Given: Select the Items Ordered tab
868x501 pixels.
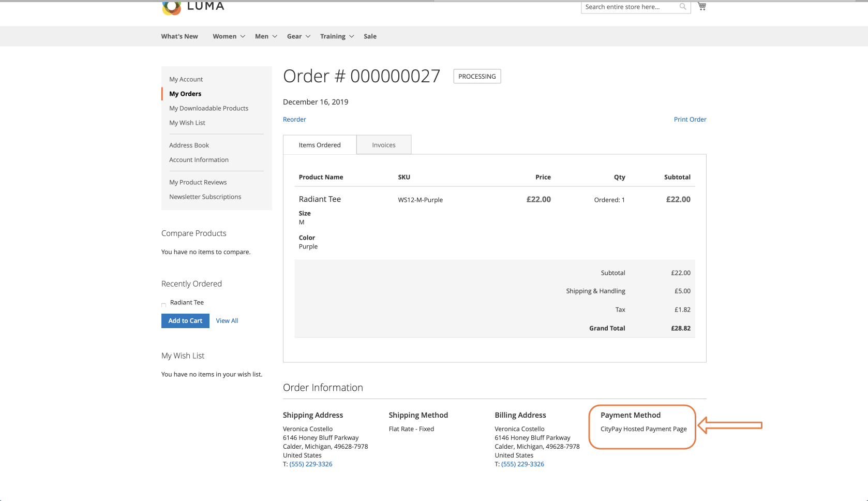Looking at the screenshot, I should [x=319, y=144].
